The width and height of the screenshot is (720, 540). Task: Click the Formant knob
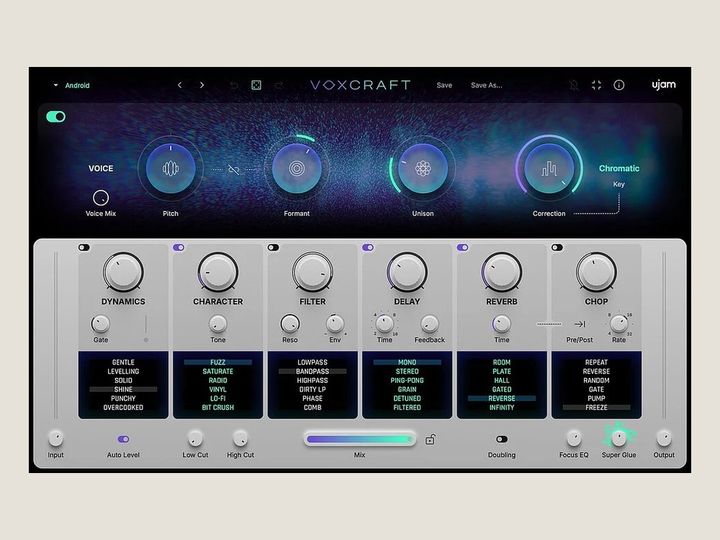pyautogui.click(x=297, y=169)
